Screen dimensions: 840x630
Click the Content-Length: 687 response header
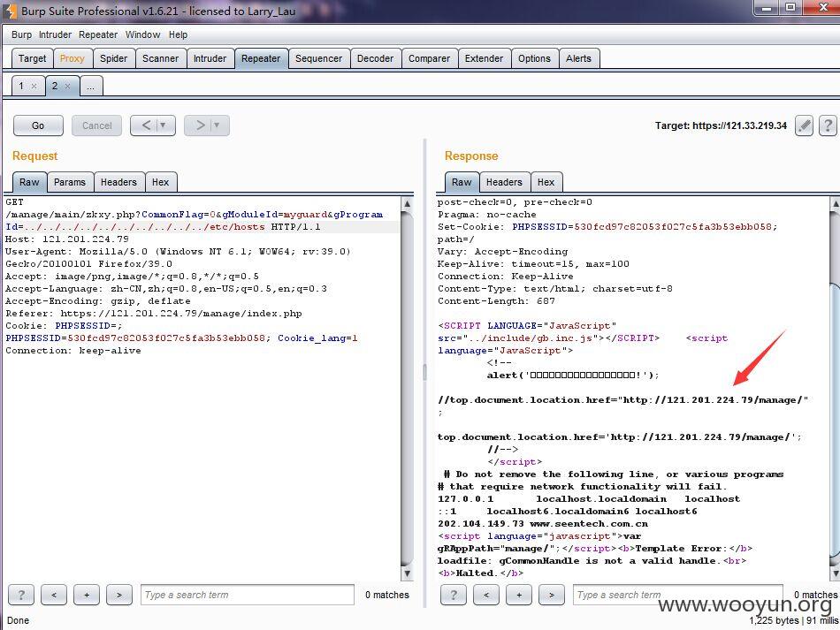(497, 300)
